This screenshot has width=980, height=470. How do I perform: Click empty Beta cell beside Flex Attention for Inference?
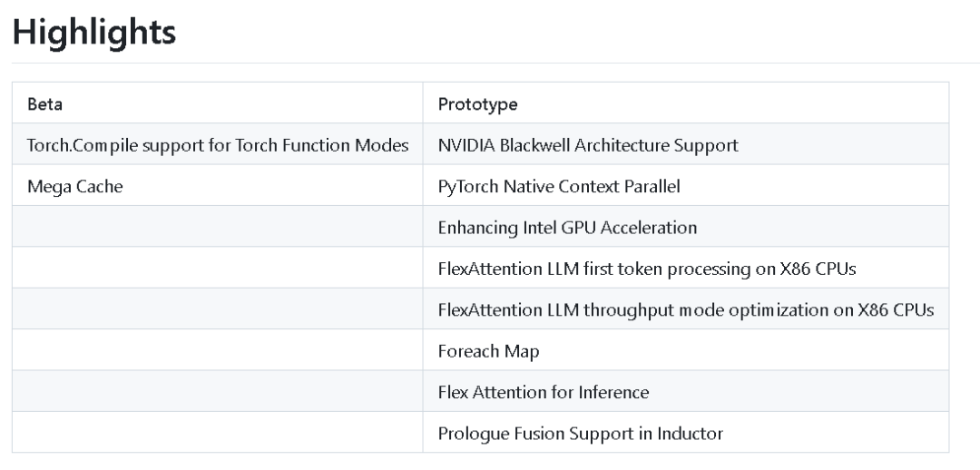pos(218,392)
